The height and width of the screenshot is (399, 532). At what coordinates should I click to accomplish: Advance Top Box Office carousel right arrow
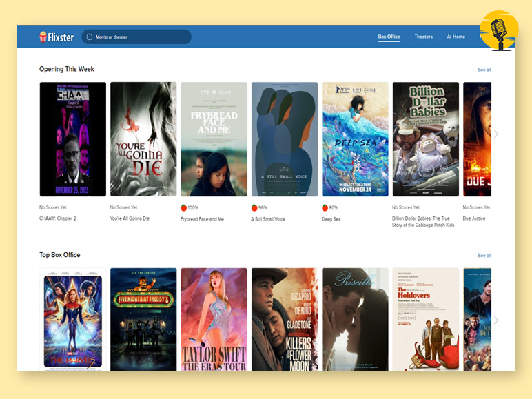(496, 320)
